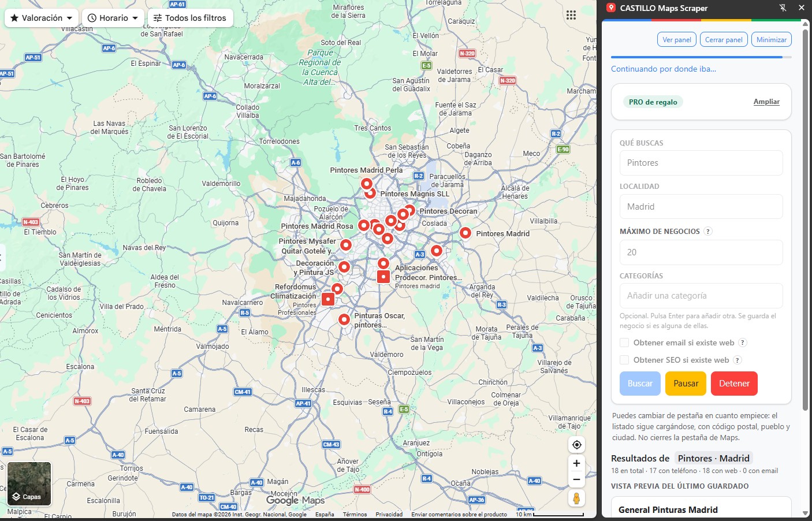Image resolution: width=812 pixels, height=521 pixels.
Task: Center map on my location
Action: (x=576, y=445)
